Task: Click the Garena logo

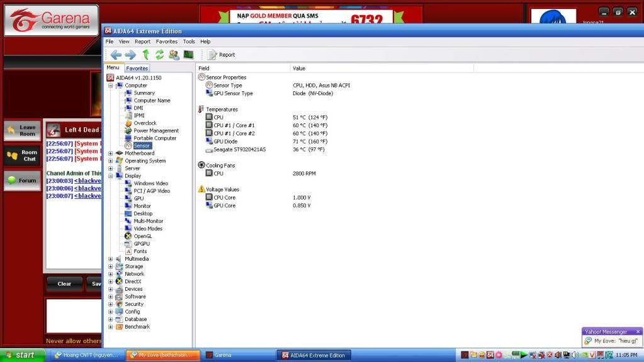Action: point(52,20)
